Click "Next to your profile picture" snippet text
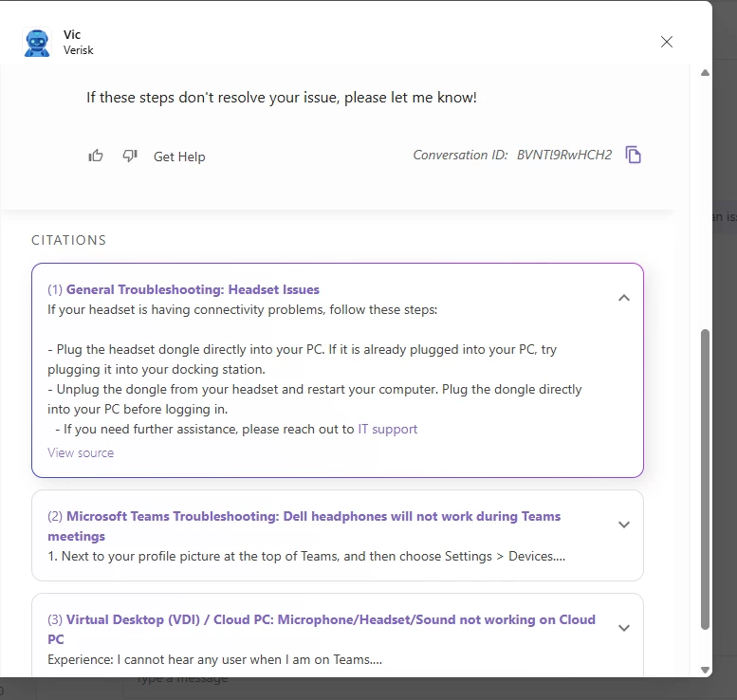Screen dimensions: 737x700 [306, 556]
